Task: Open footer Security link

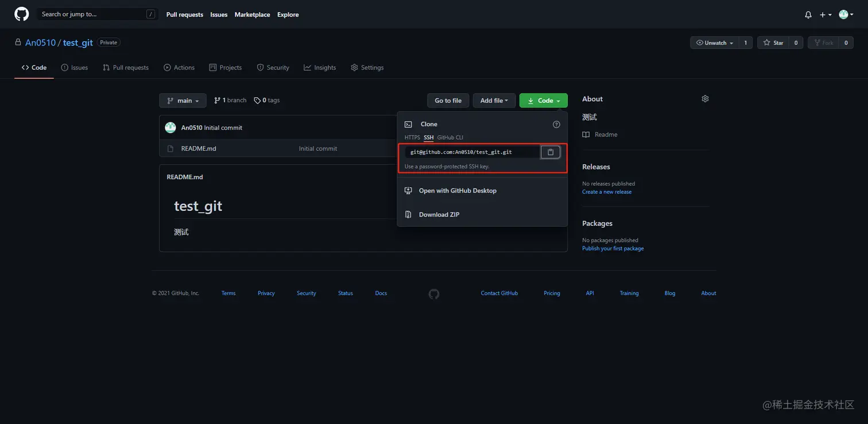Action: click(x=307, y=293)
